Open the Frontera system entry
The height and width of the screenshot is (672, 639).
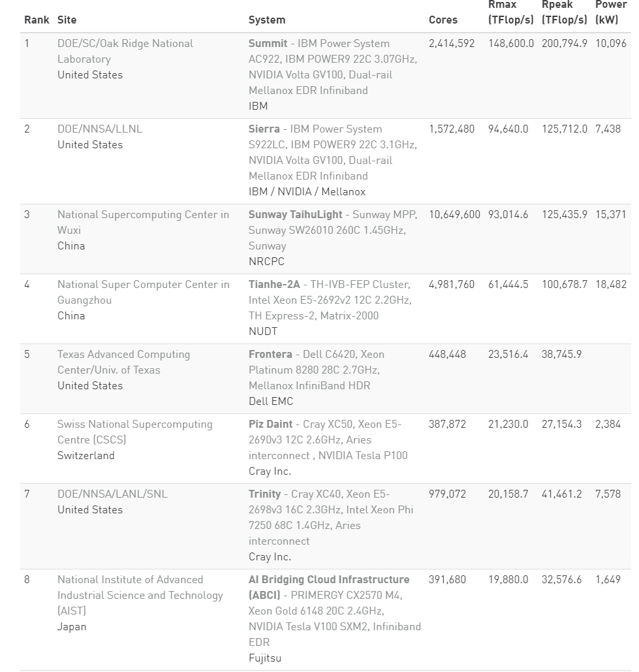pos(270,354)
